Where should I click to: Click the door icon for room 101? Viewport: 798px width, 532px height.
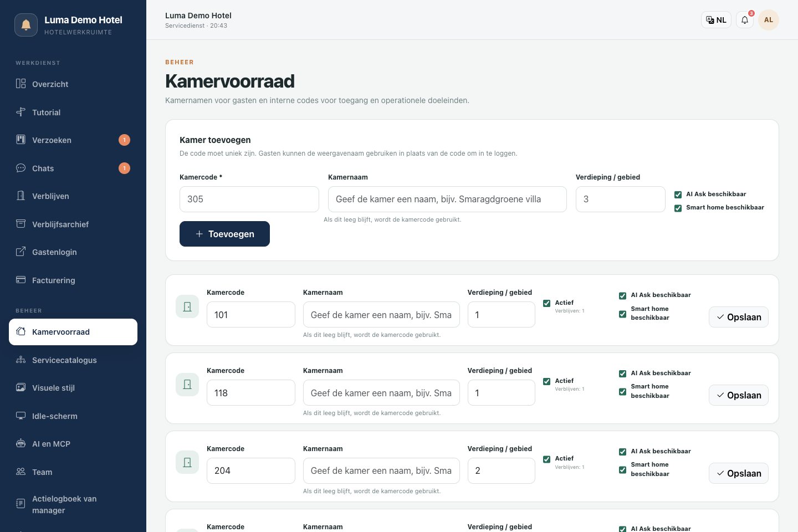[187, 306]
